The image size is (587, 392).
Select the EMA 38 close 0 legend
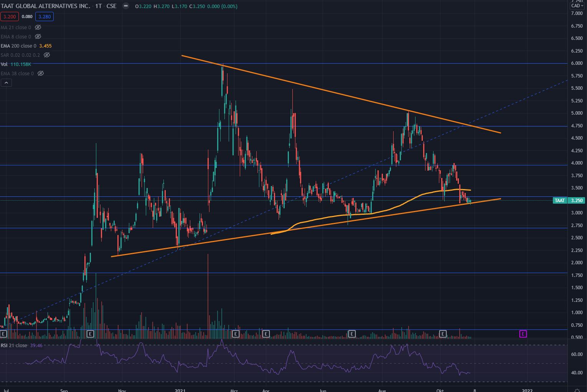pos(17,74)
